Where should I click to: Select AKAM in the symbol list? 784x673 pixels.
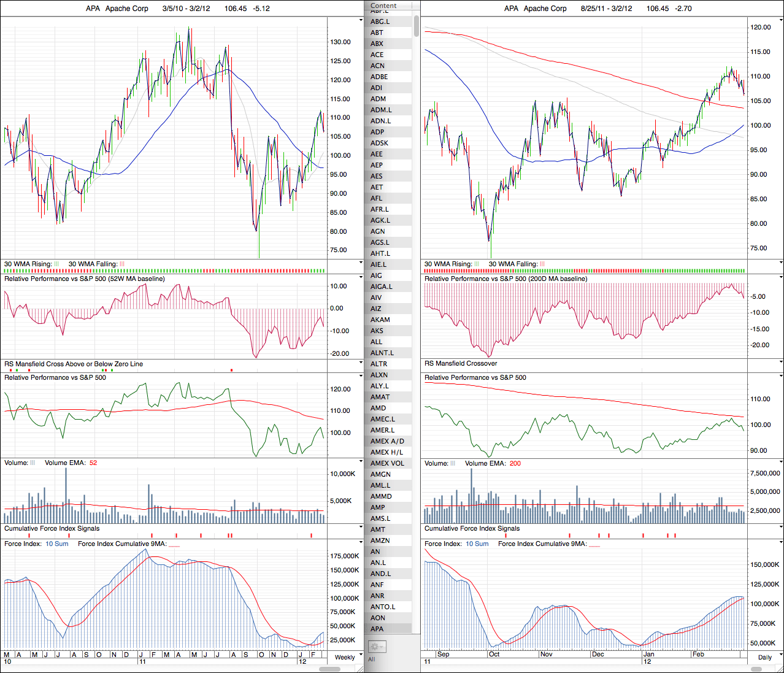[x=388, y=320]
